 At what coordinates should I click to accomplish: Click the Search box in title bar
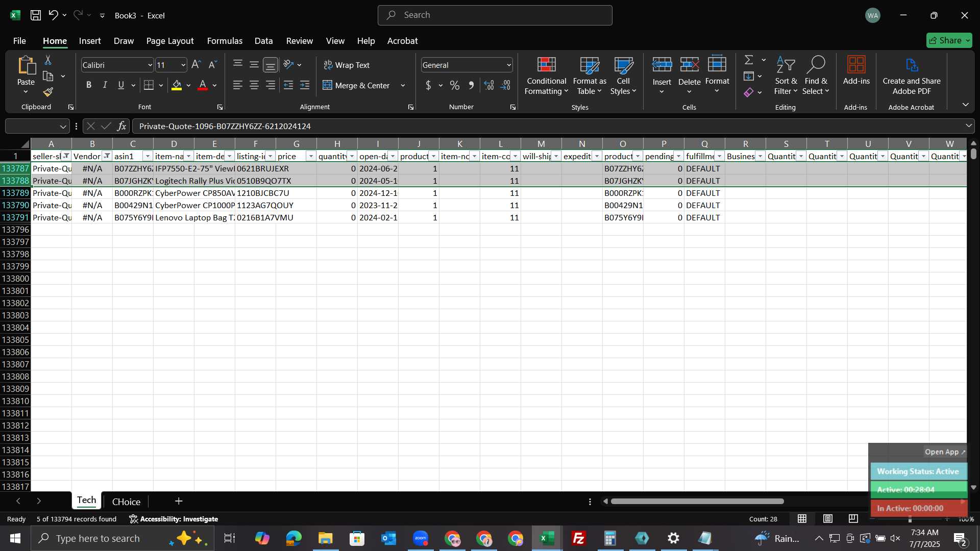point(495,15)
